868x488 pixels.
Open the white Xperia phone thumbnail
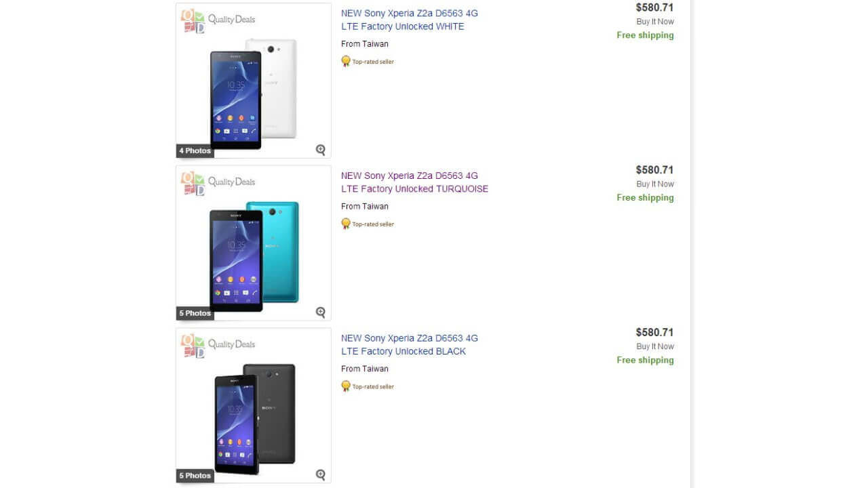click(254, 91)
